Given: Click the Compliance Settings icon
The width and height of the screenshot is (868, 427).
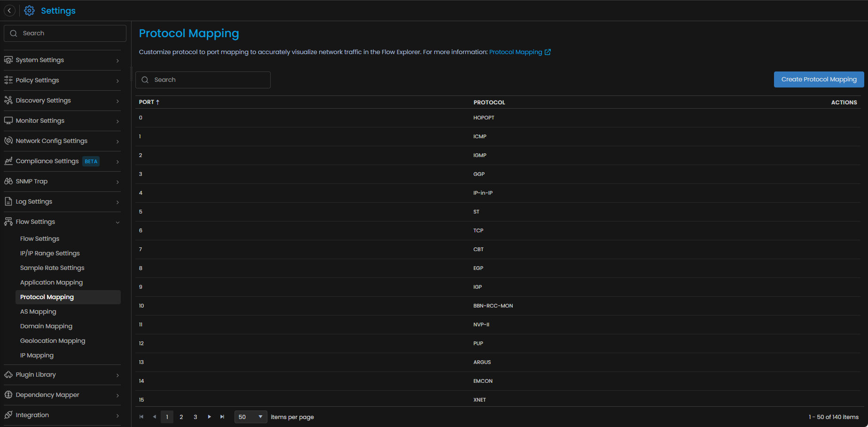Looking at the screenshot, I should pos(8,161).
